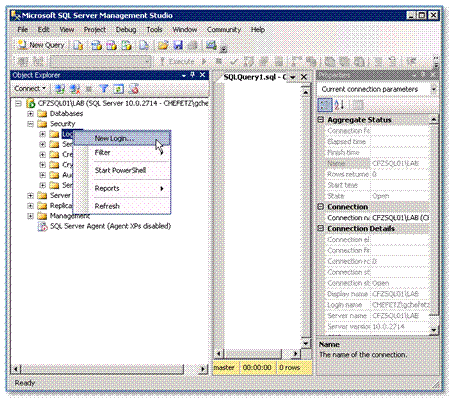Image resolution: width=458 pixels, height=402 pixels.
Task: Open the Project menu
Action: (x=95, y=30)
